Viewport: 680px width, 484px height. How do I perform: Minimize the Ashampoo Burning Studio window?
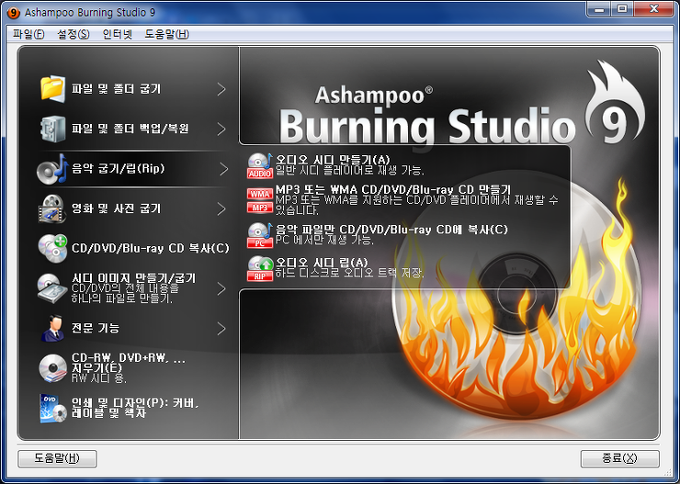[599, 9]
